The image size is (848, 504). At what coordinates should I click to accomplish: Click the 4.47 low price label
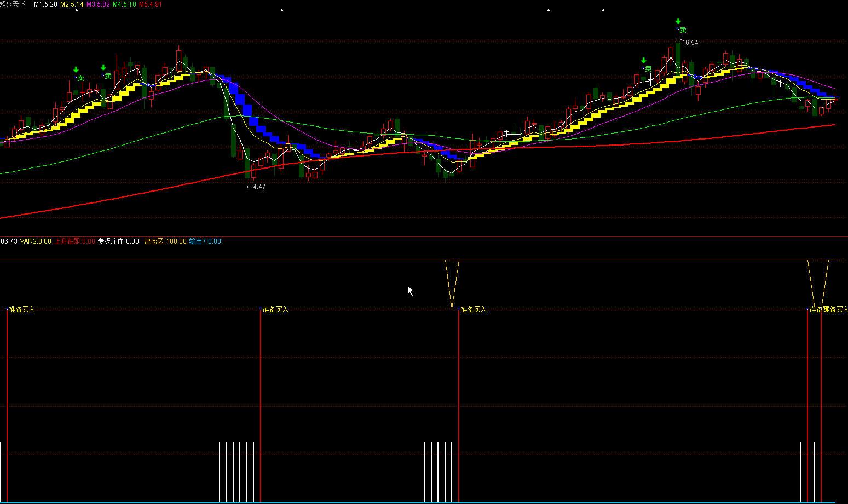pos(259,187)
